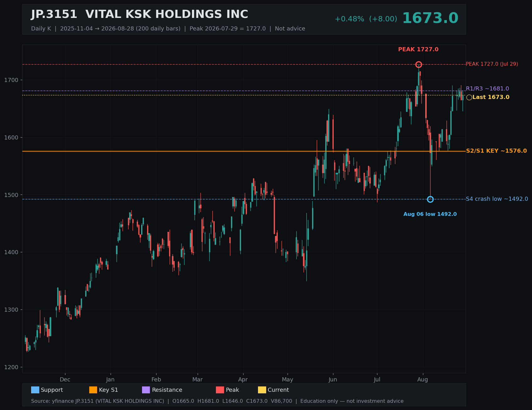Image resolution: width=532 pixels, height=410 pixels.
Task: Click the "Dec" date axis label
Action: [65, 380]
